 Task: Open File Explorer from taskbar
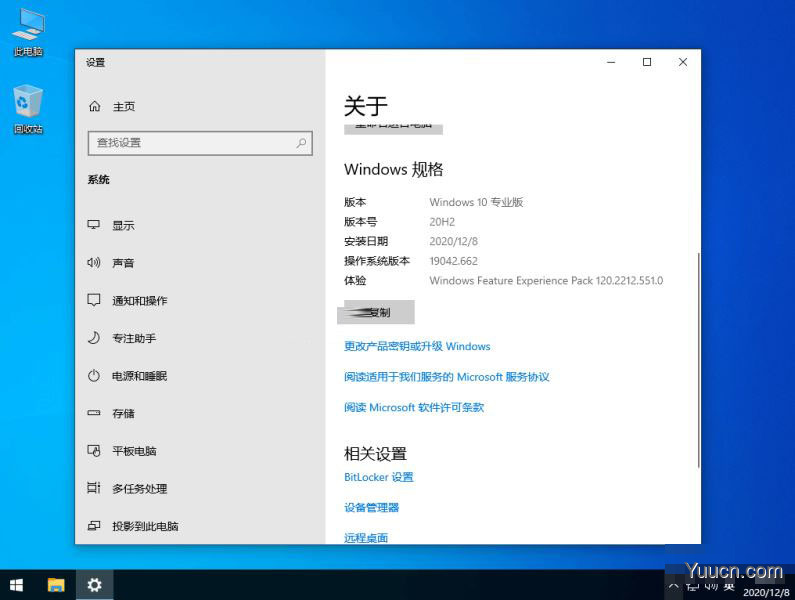[x=56, y=585]
